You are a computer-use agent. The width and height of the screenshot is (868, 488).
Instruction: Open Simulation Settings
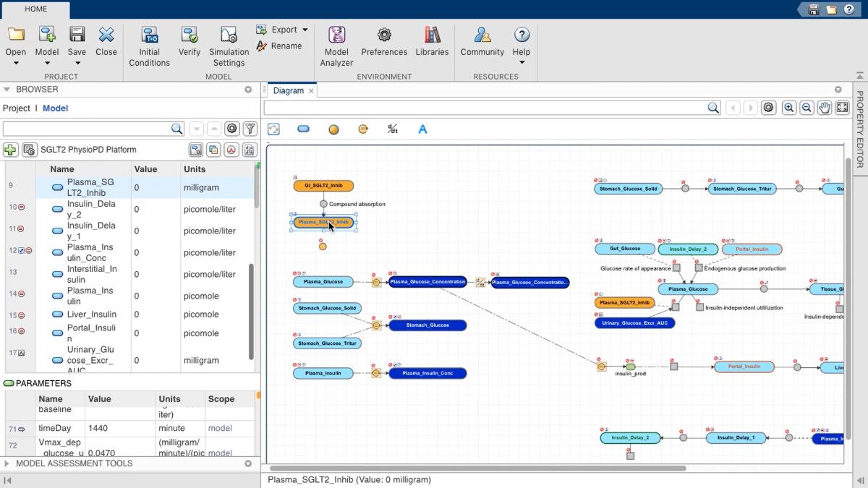coord(229,46)
